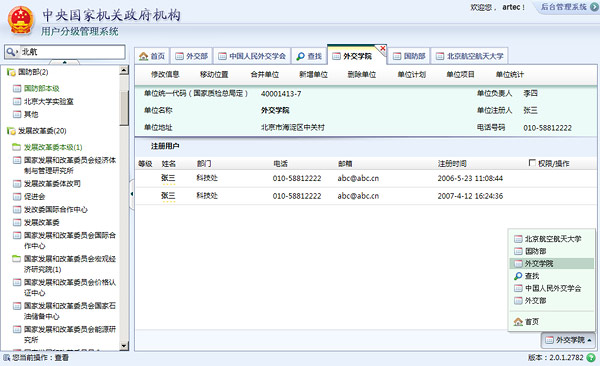Choose 中国人民外交学会 in popup tab list

pyautogui.click(x=552, y=288)
